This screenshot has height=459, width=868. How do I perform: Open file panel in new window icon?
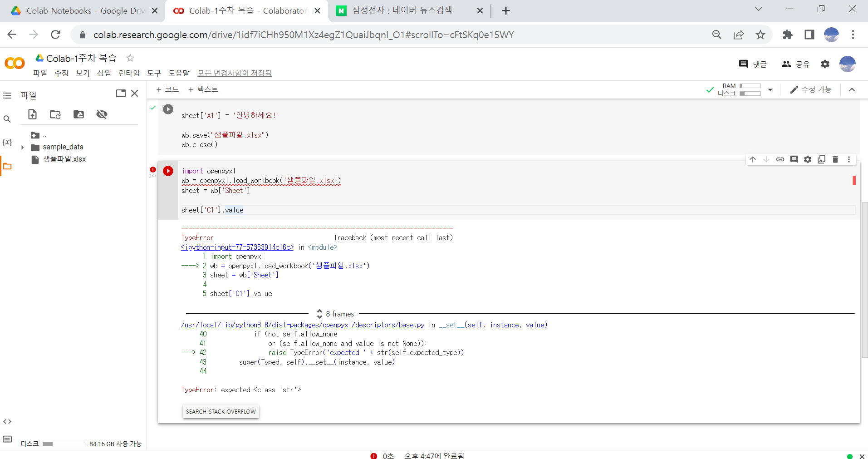pos(121,93)
